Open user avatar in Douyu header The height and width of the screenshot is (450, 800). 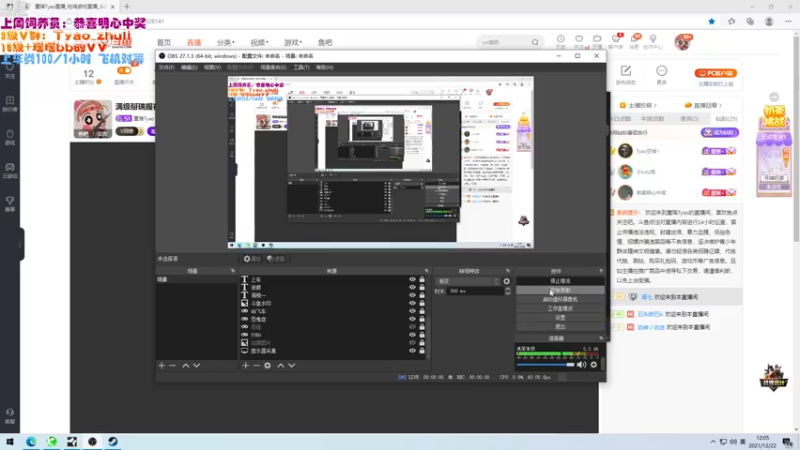[x=682, y=42]
